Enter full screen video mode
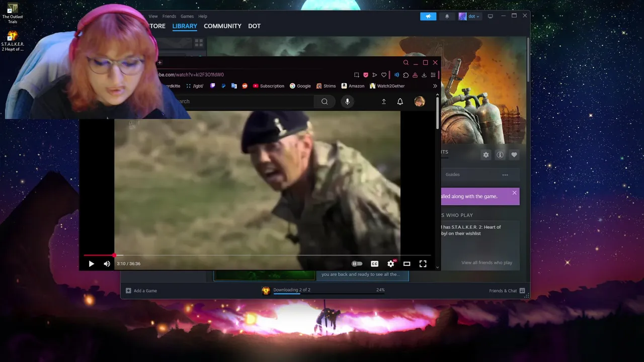The image size is (644, 362). tap(423, 263)
